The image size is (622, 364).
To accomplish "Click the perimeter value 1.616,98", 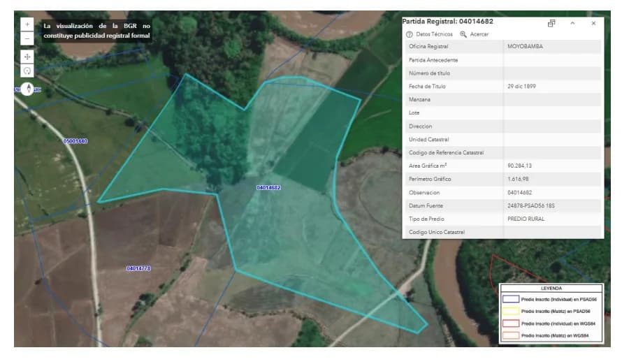I will (518, 180).
